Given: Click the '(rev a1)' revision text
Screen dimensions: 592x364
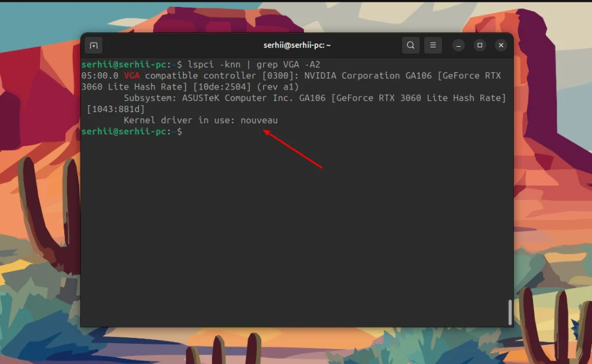Looking at the screenshot, I should [277, 87].
